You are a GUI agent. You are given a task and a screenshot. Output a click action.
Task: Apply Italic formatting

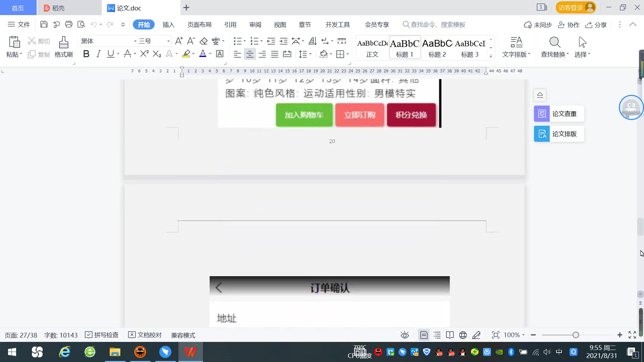tap(98, 54)
